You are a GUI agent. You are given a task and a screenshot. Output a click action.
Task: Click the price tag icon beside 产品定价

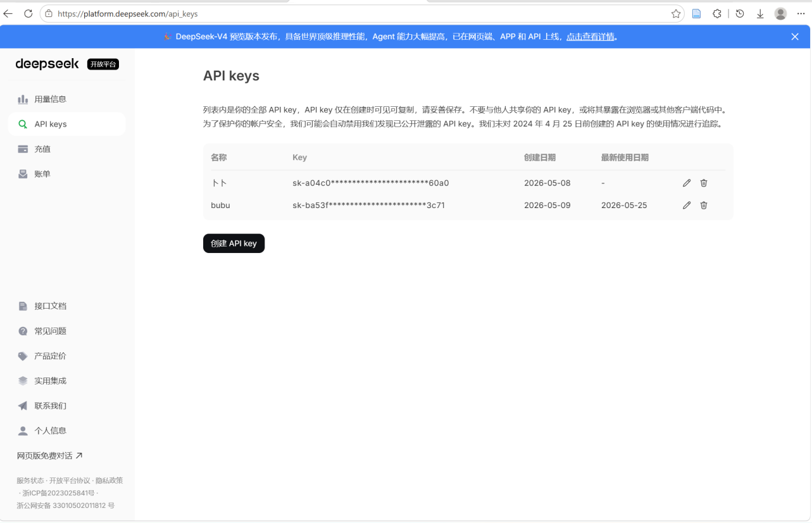pyautogui.click(x=23, y=356)
